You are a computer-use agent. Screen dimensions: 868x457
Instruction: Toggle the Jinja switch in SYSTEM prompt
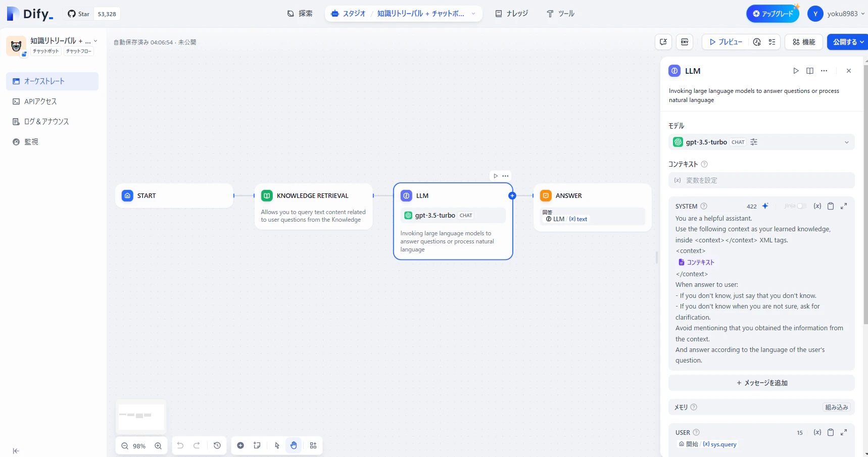coord(801,206)
